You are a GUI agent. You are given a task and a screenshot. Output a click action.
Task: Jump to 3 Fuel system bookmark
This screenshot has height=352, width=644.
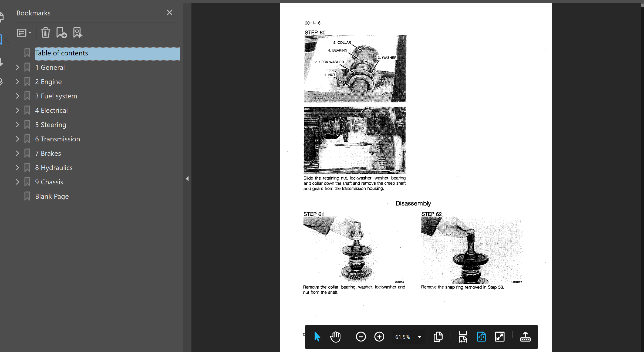pyautogui.click(x=56, y=96)
